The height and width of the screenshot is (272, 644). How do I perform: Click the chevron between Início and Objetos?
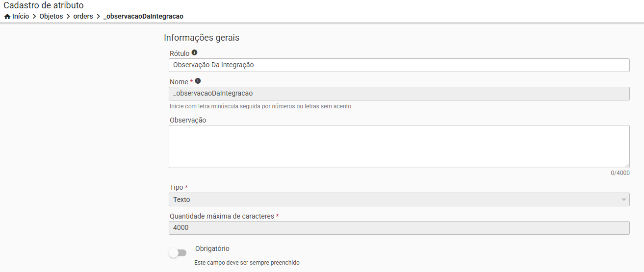click(x=34, y=17)
